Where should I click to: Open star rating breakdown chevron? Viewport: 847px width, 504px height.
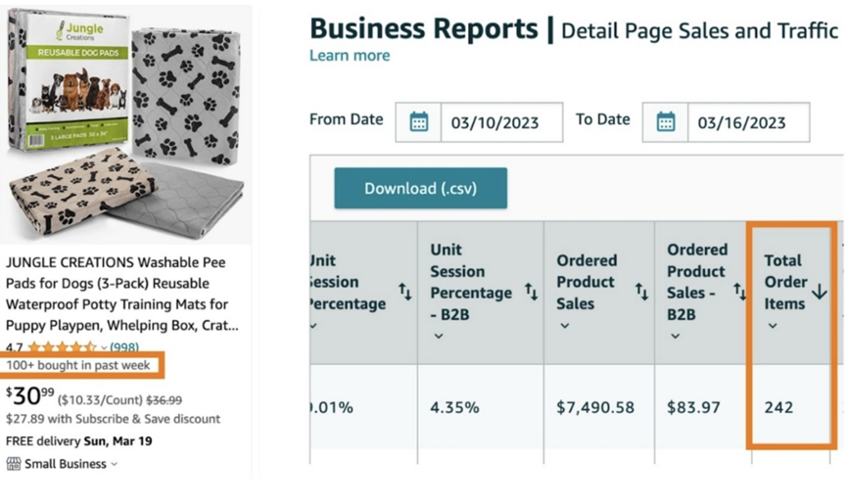tap(103, 347)
